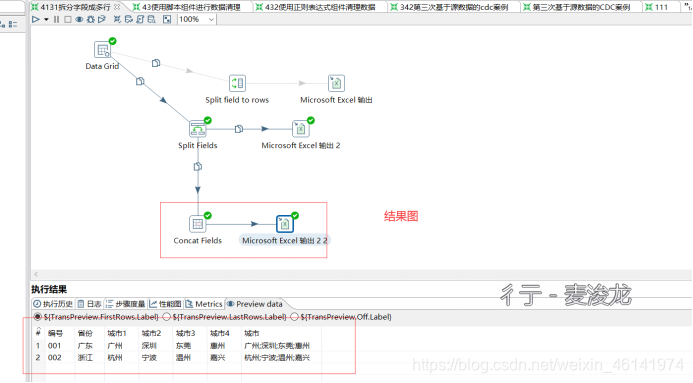The height and width of the screenshot is (383, 693).
Task: Click the 城市3 column header
Action: tap(185, 333)
